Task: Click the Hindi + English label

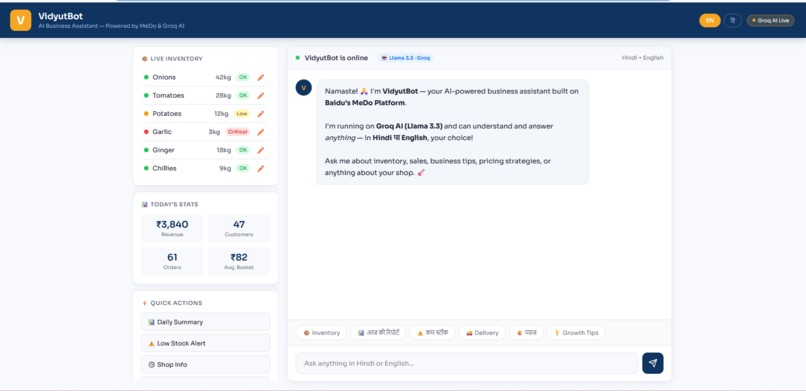Action: click(643, 58)
